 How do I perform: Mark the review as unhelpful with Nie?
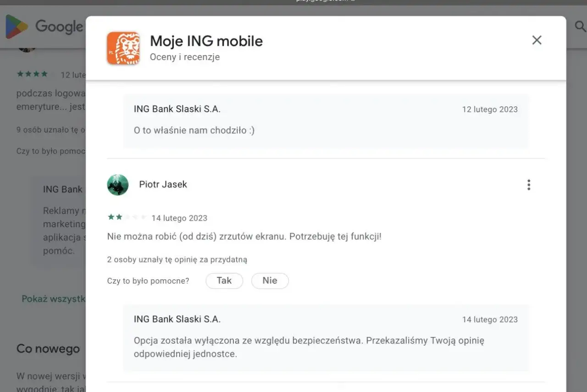(x=270, y=281)
